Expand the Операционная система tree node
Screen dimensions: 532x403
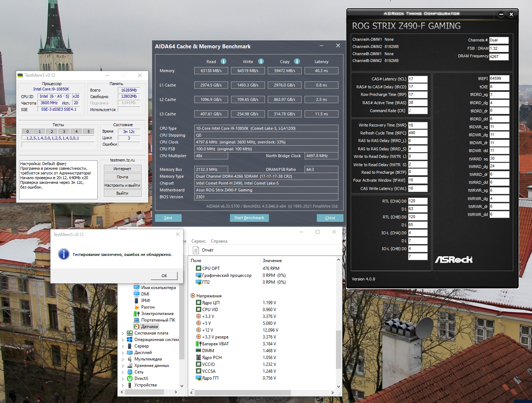click(x=123, y=340)
